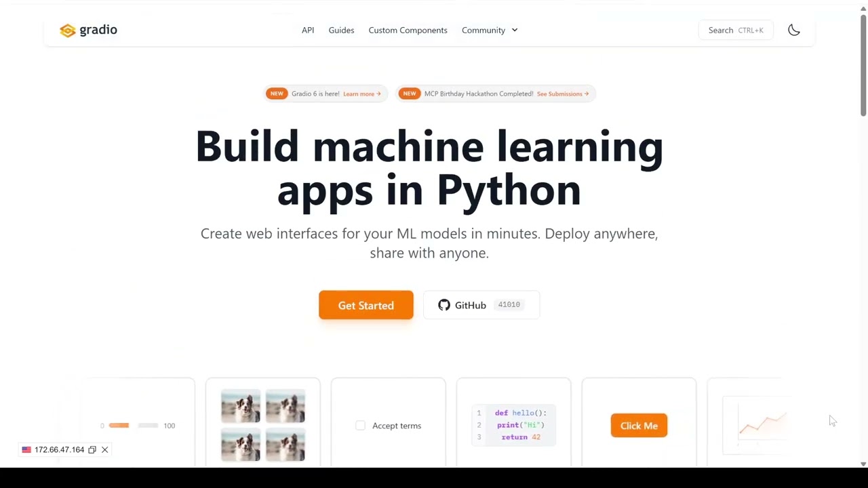Click the top-left dog image thumbnail
Viewport: 868px width, 488px height.
pyautogui.click(x=241, y=406)
